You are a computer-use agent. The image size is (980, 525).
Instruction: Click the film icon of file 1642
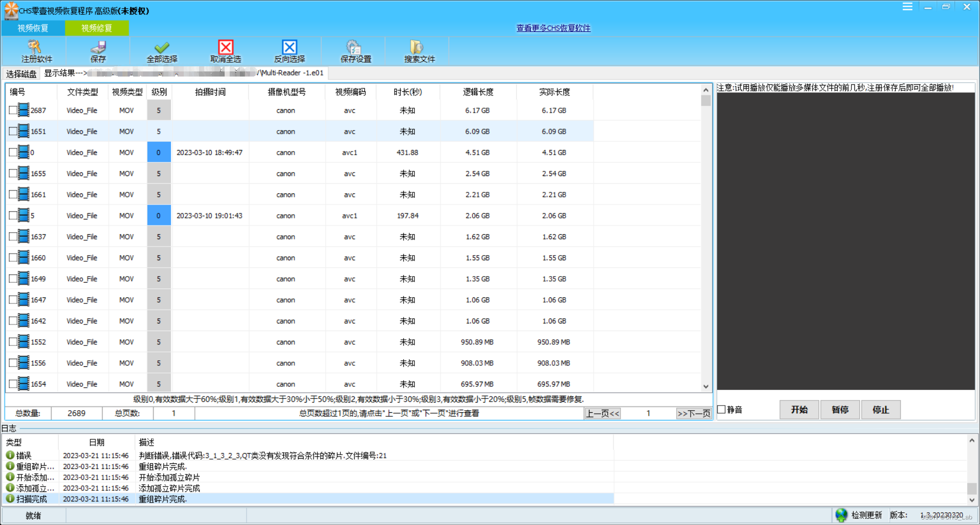(x=23, y=321)
